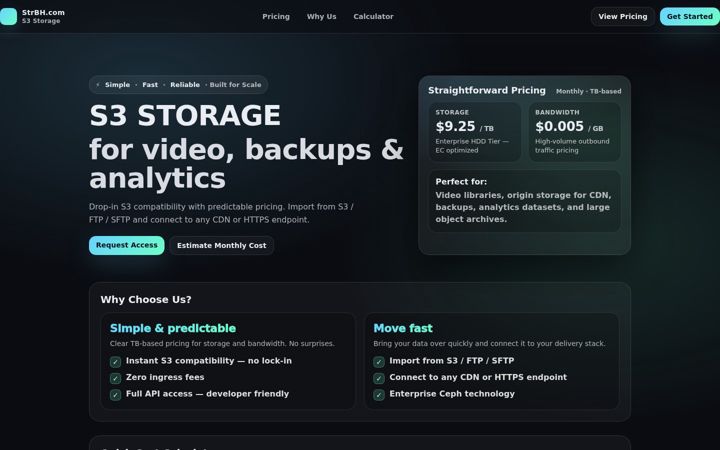Click the lightning icon in the tagline pill
This screenshot has width=720, height=450.
(98, 84)
